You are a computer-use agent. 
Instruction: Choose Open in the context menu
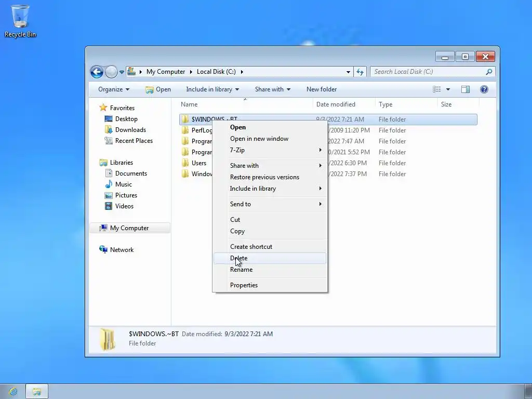tap(270, 127)
